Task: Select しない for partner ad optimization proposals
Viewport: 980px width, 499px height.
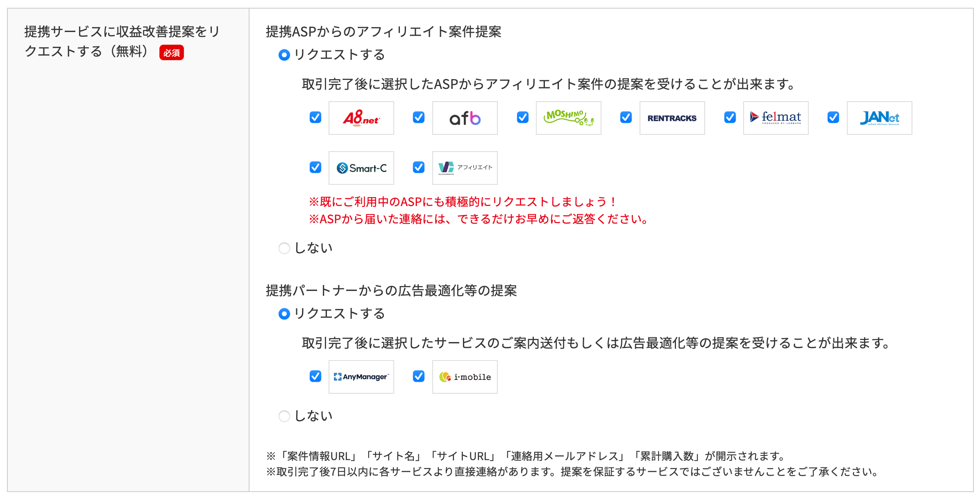Action: pyautogui.click(x=284, y=416)
